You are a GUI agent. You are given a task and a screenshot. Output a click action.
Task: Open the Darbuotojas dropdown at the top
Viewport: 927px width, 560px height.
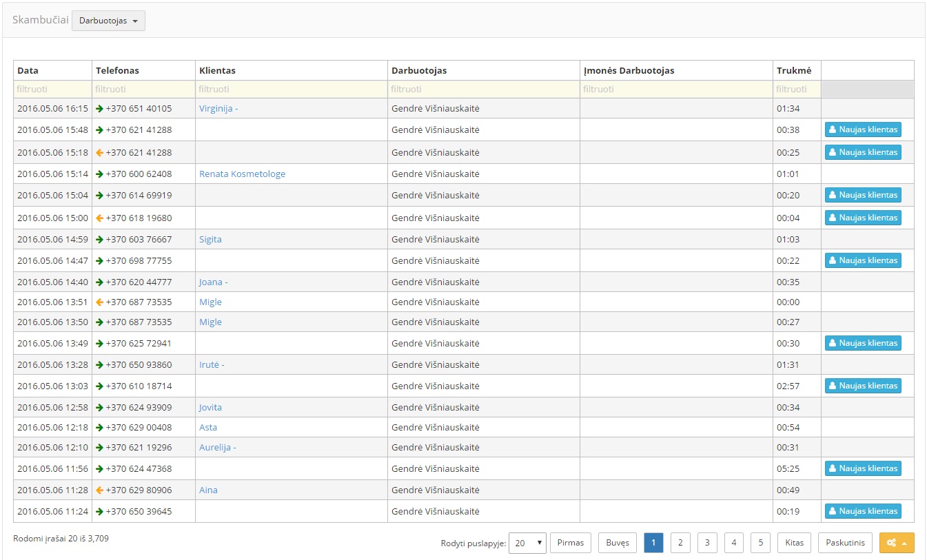coord(108,20)
